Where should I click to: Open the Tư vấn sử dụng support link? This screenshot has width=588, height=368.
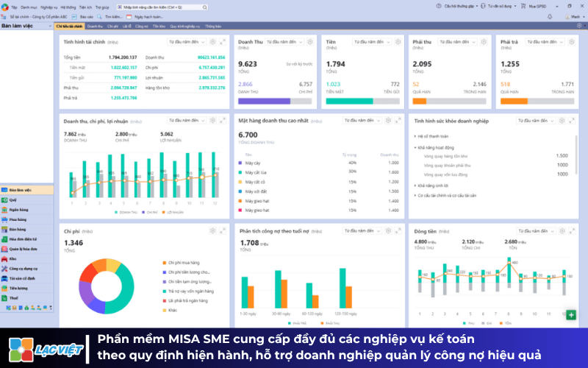point(498,7)
